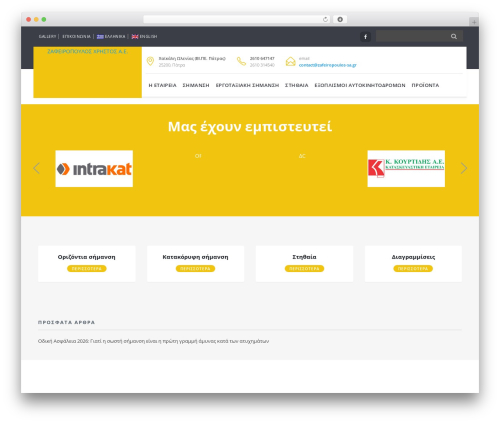Open a new browser tab
This screenshot has height=423, width=500.
tap(474, 22)
